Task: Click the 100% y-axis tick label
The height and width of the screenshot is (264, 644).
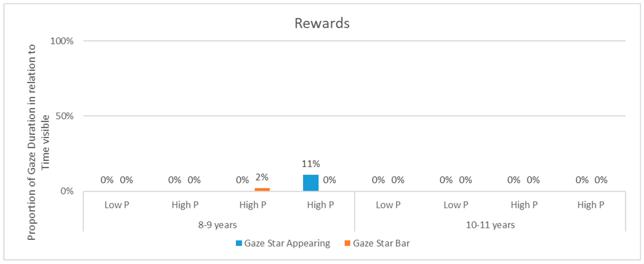Action: (62, 41)
